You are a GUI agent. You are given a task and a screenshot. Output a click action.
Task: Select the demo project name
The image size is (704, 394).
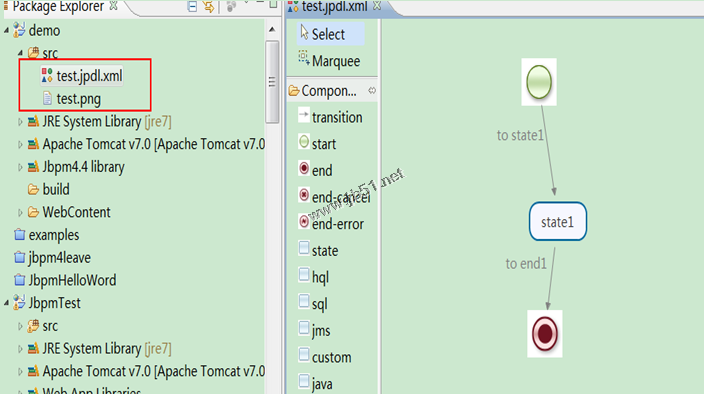point(44,31)
